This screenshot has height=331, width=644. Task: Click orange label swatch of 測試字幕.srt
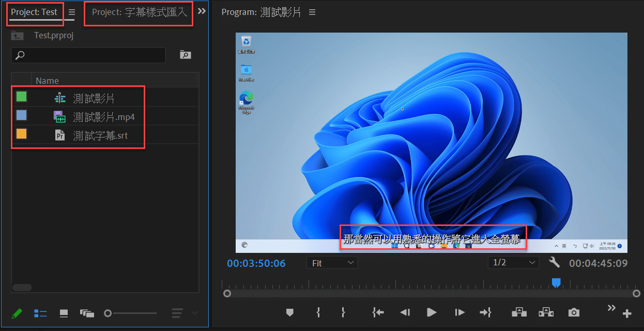pos(21,133)
